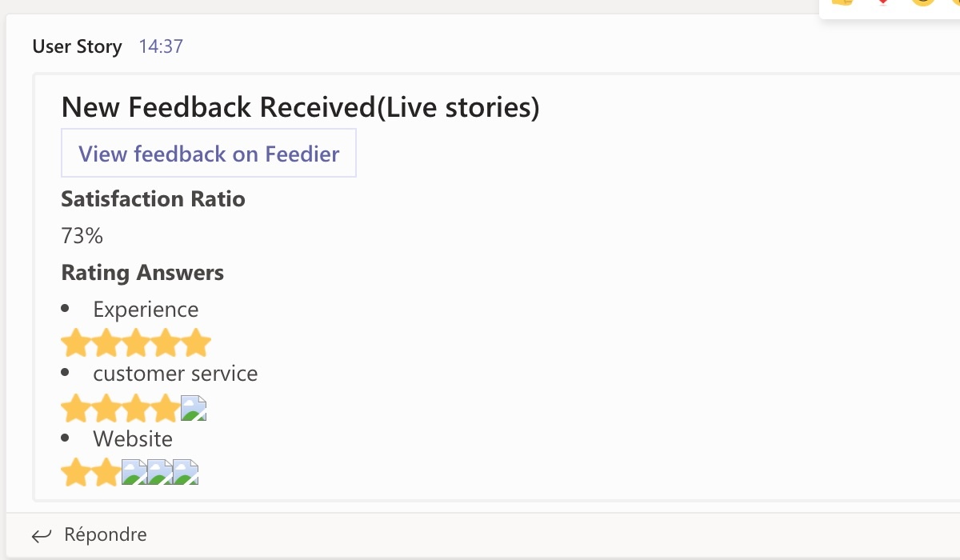Viewport: 960px width, 560px height.
Task: React with the laughing face emoji
Action: click(923, 2)
